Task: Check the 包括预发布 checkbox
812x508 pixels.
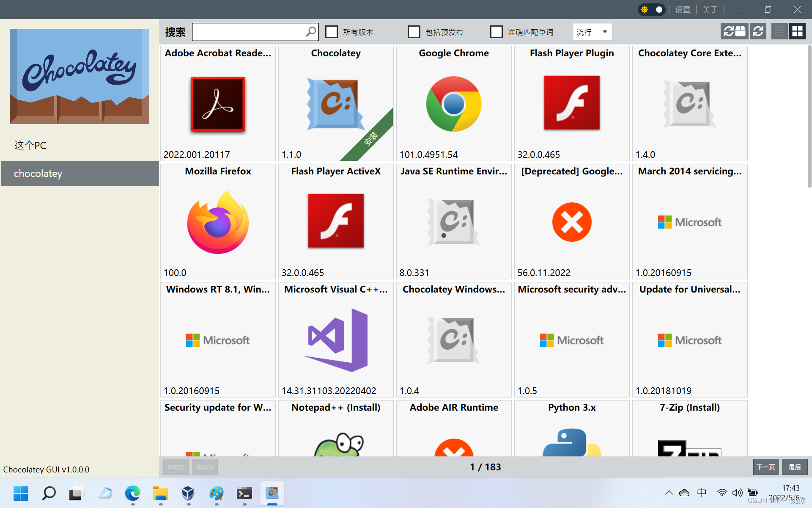Action: coord(414,32)
